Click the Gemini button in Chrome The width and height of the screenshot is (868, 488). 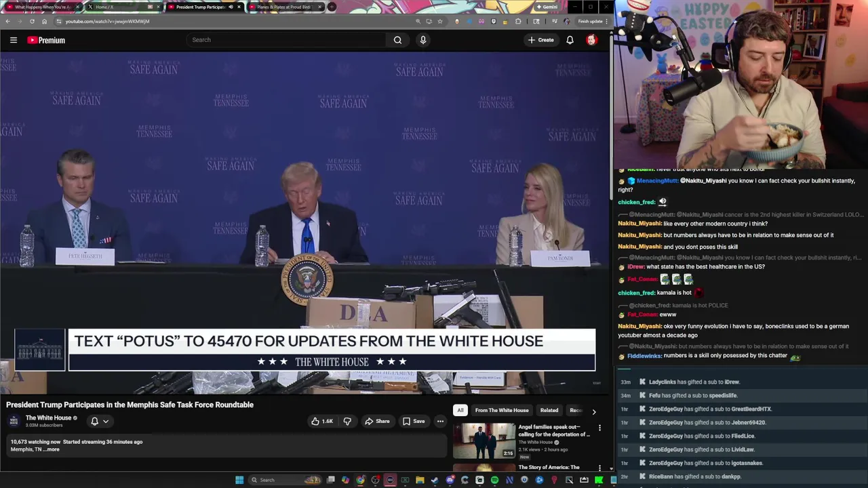(546, 7)
